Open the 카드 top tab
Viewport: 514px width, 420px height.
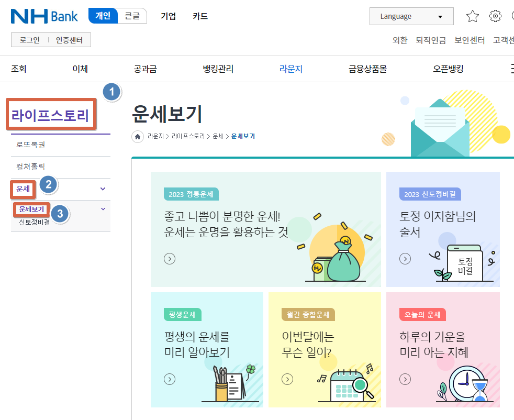pos(200,16)
